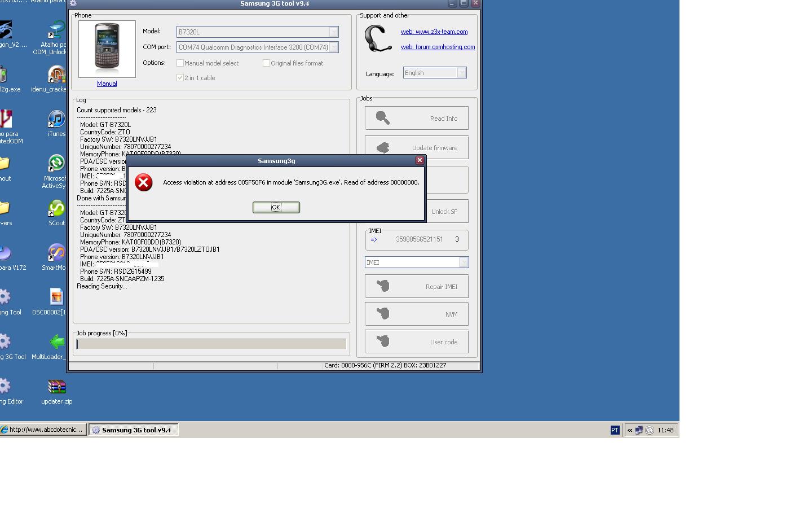
Task: Toggle the 2 in 1 cable checkbox
Action: click(x=180, y=78)
